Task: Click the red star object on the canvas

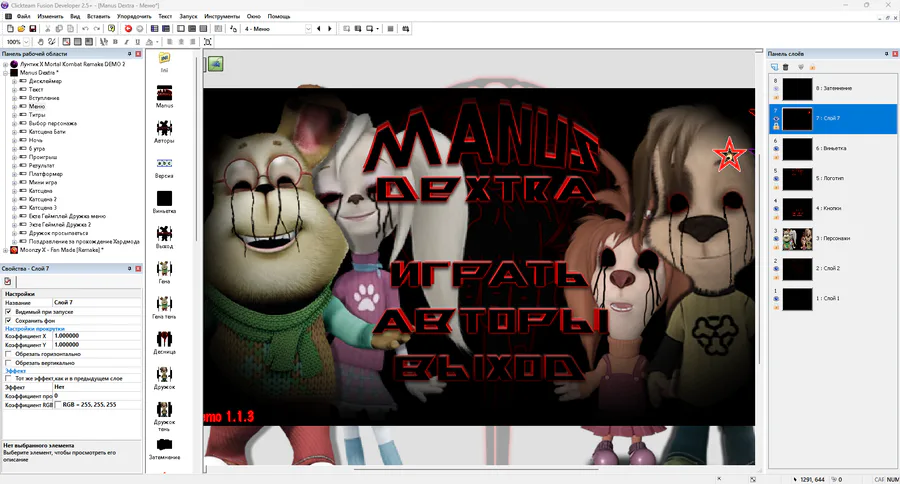Action: click(729, 154)
